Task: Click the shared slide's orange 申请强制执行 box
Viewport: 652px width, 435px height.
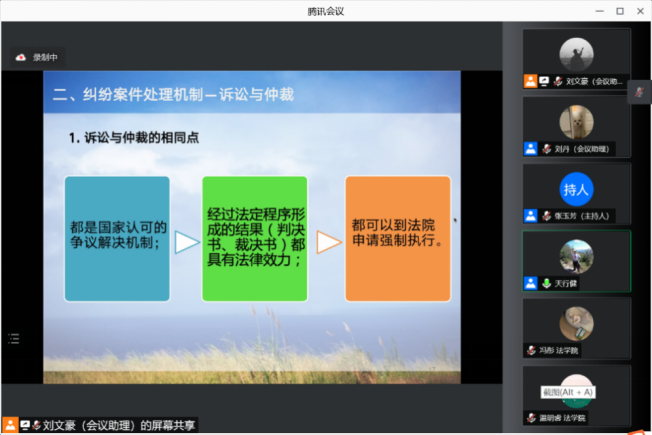Action: (x=397, y=239)
